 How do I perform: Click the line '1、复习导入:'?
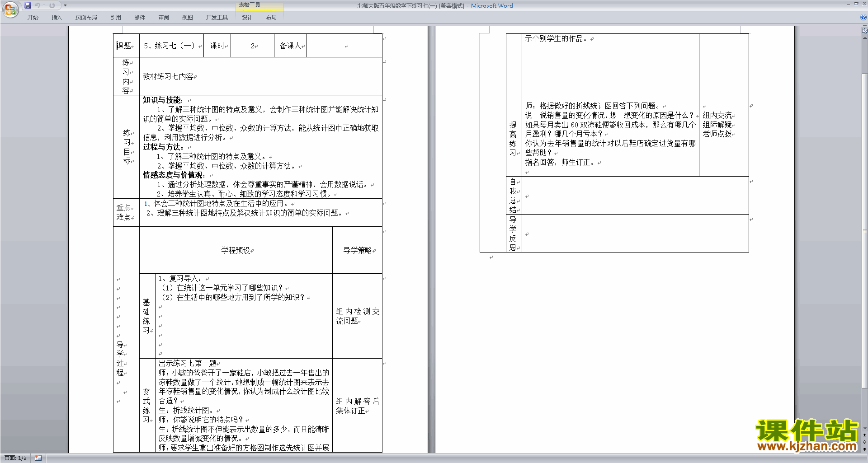(181, 279)
